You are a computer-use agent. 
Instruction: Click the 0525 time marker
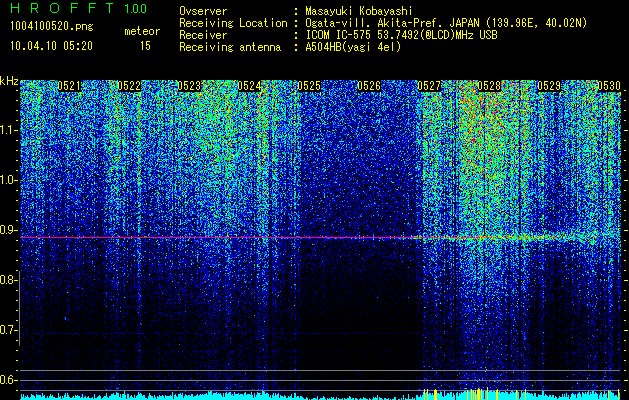click(x=309, y=86)
